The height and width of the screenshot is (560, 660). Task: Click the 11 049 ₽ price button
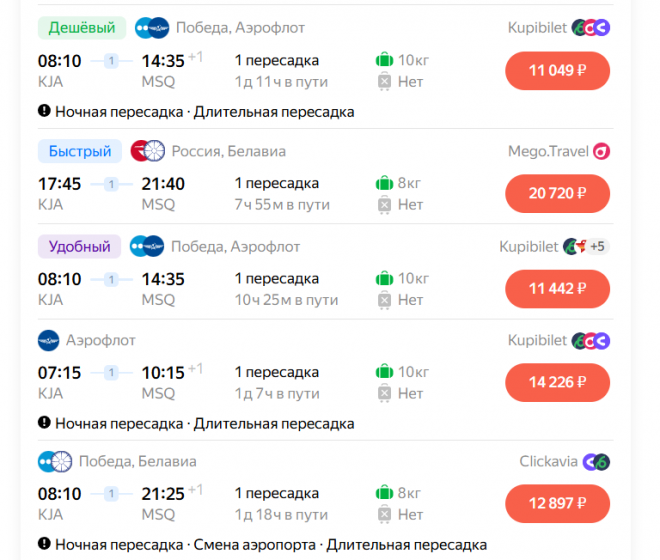(x=557, y=70)
